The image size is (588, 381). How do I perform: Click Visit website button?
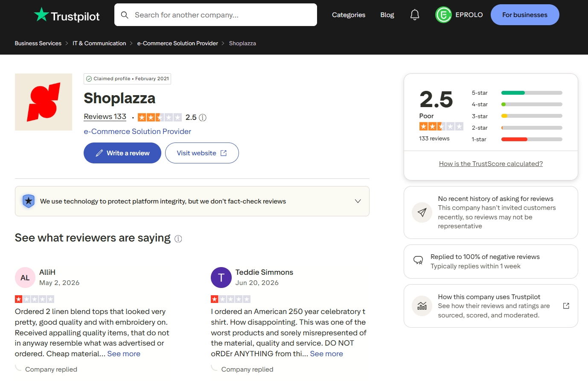point(202,153)
